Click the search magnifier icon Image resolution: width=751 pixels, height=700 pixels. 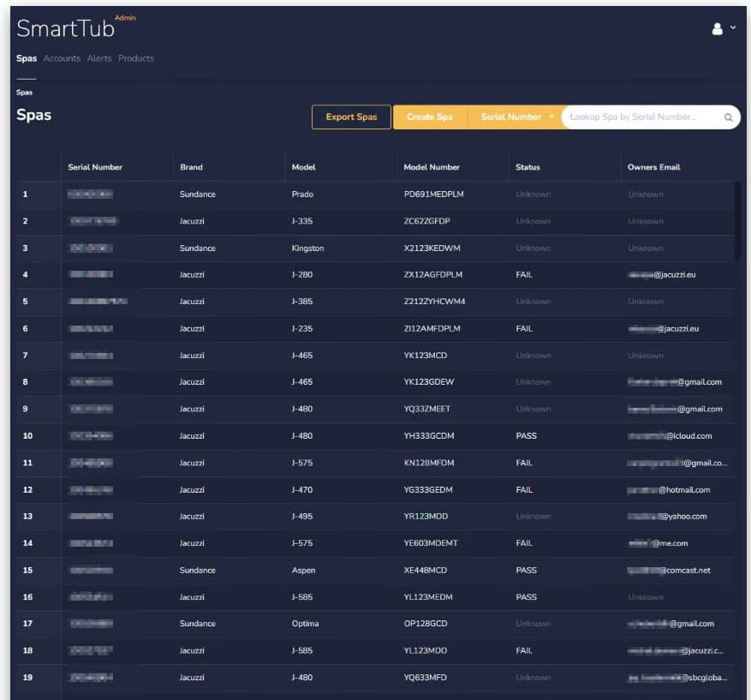coord(728,117)
